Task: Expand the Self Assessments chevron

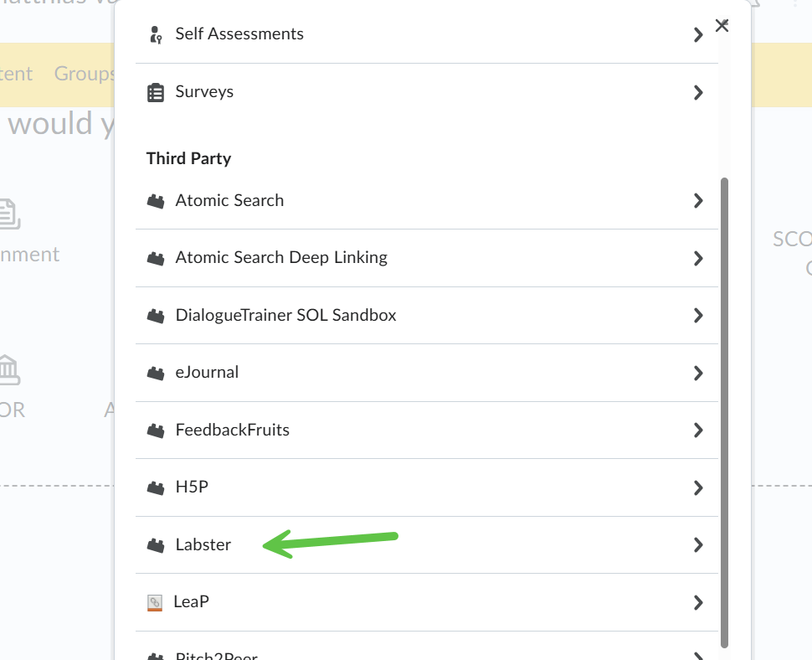Action: [698, 34]
